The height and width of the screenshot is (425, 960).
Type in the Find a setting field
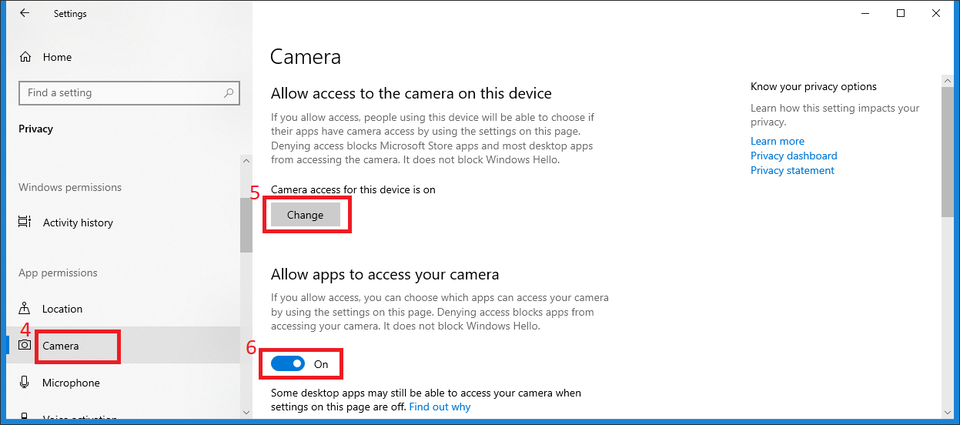click(x=120, y=93)
